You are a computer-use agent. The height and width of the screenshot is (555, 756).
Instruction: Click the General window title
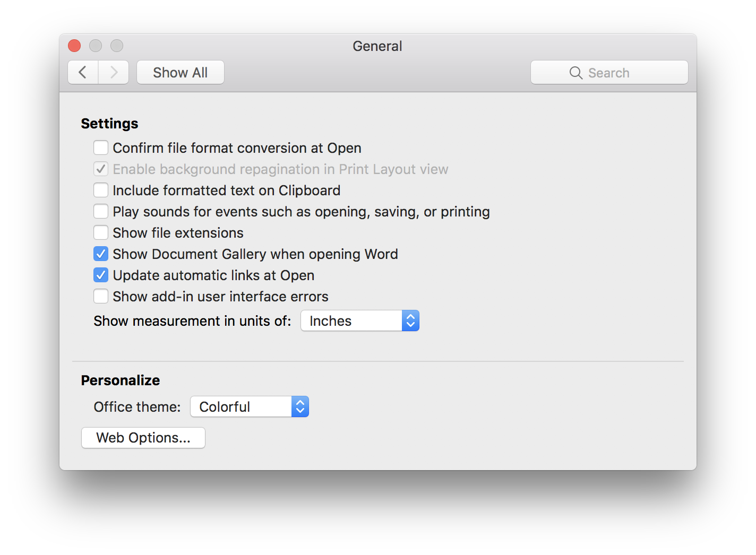[377, 46]
